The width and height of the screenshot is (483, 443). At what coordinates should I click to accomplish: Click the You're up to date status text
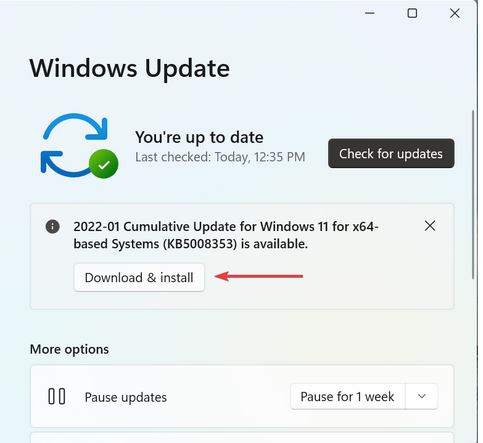coord(199,137)
